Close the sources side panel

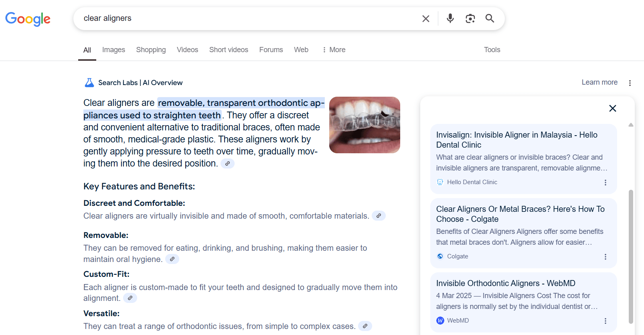[x=613, y=108]
